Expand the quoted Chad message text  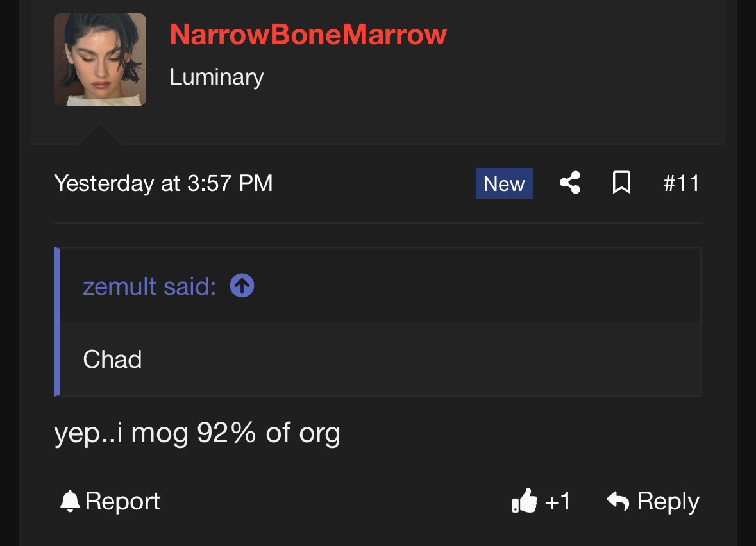pos(112,360)
